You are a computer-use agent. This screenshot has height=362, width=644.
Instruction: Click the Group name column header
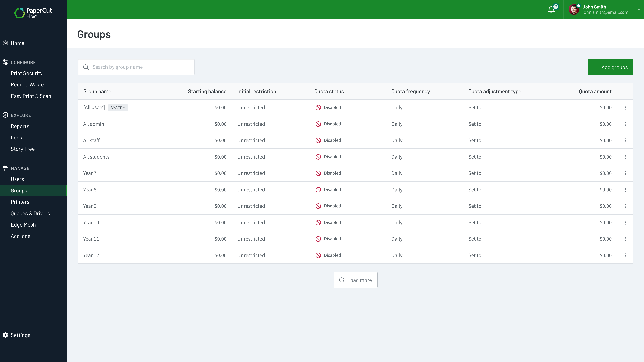coord(97,92)
